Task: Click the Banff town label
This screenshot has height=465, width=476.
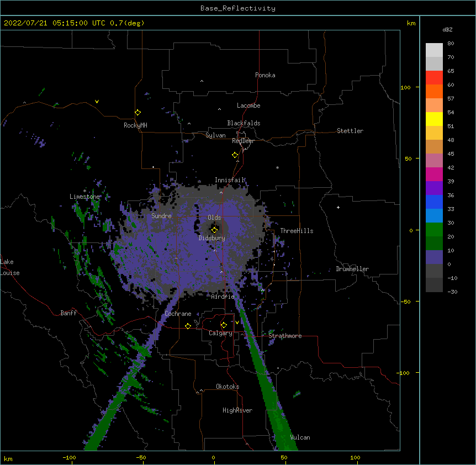Action: click(68, 313)
